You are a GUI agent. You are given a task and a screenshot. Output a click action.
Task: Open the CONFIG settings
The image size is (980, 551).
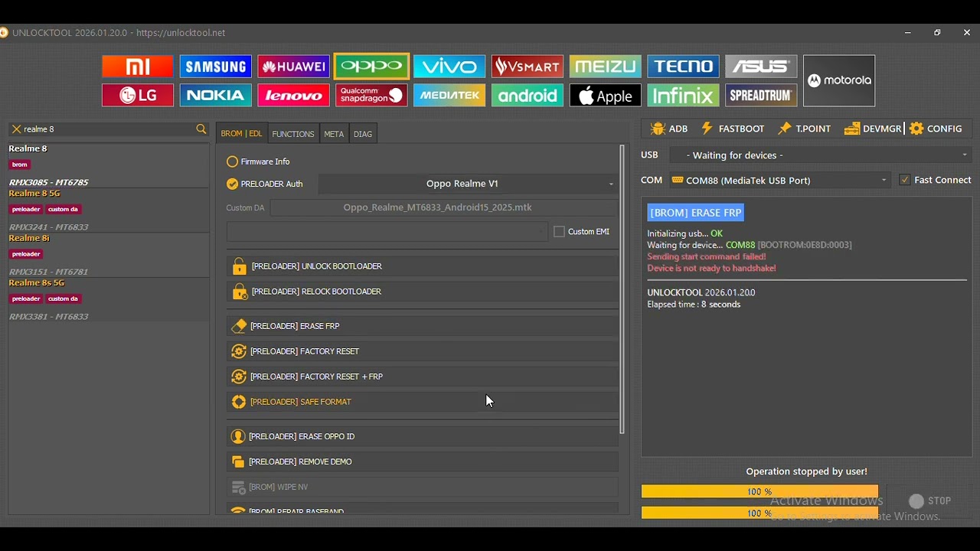pyautogui.click(x=936, y=129)
